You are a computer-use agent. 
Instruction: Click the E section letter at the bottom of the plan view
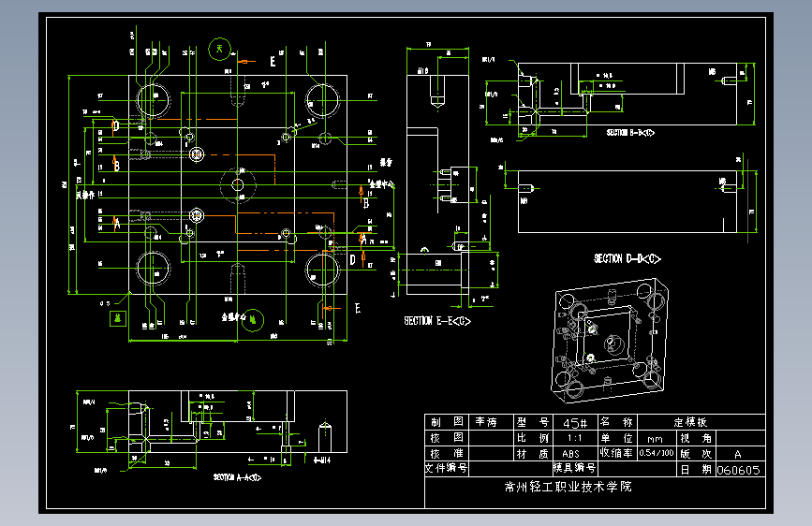click(x=358, y=309)
